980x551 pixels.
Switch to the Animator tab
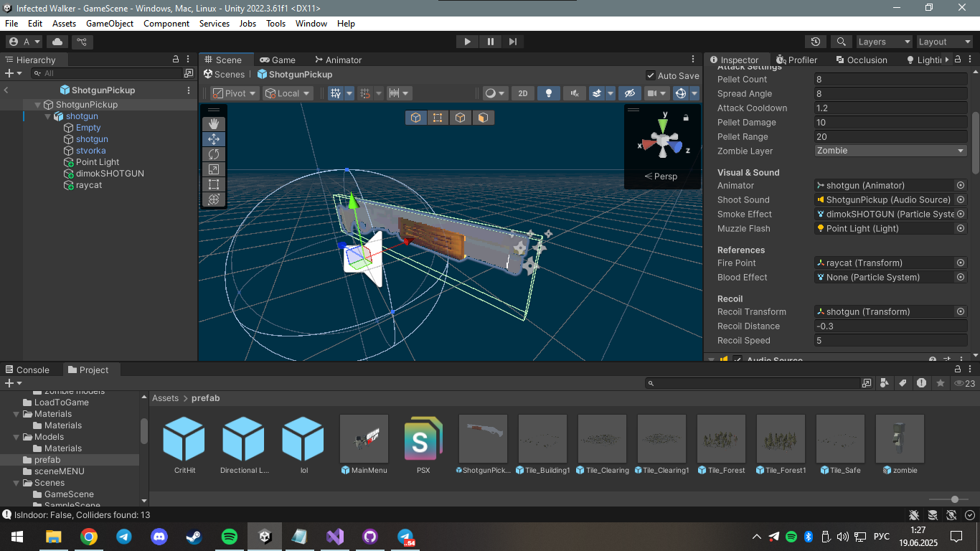338,60
